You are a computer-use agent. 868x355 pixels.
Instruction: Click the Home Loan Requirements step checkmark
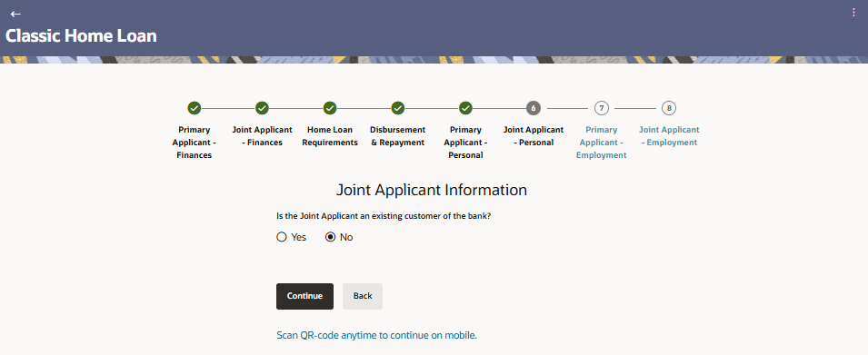tap(330, 108)
